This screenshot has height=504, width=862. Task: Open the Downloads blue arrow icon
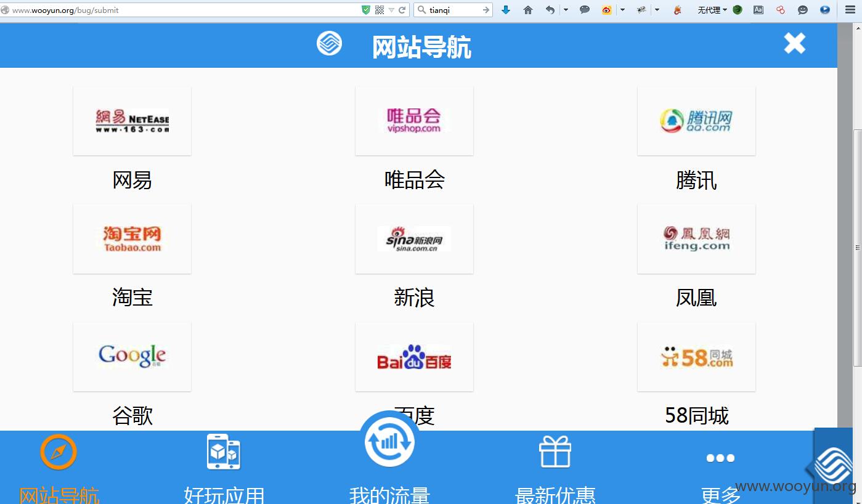coord(506,10)
